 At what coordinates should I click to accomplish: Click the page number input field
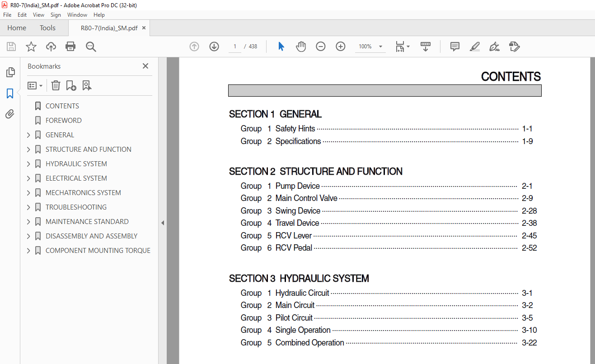pyautogui.click(x=235, y=47)
